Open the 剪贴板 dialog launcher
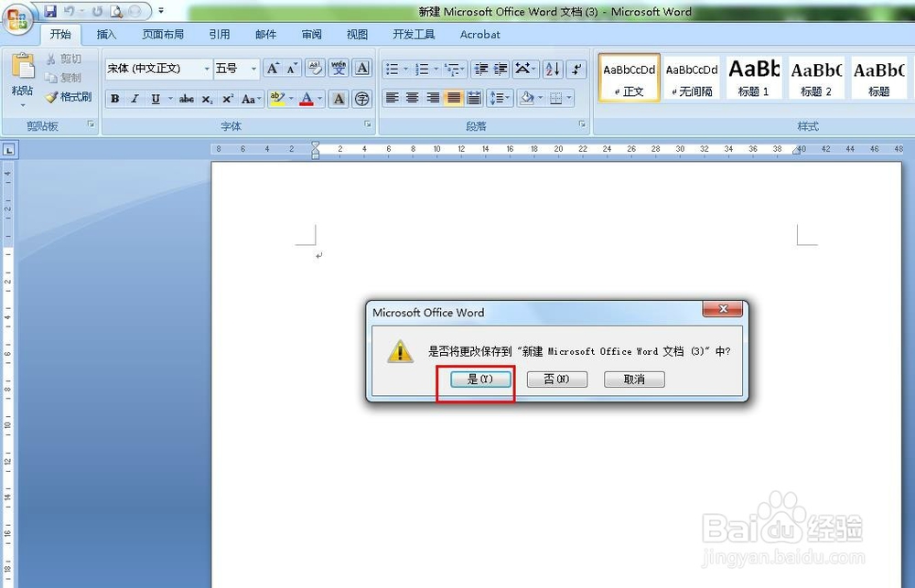Screen dimensions: 915x588 click(91, 124)
